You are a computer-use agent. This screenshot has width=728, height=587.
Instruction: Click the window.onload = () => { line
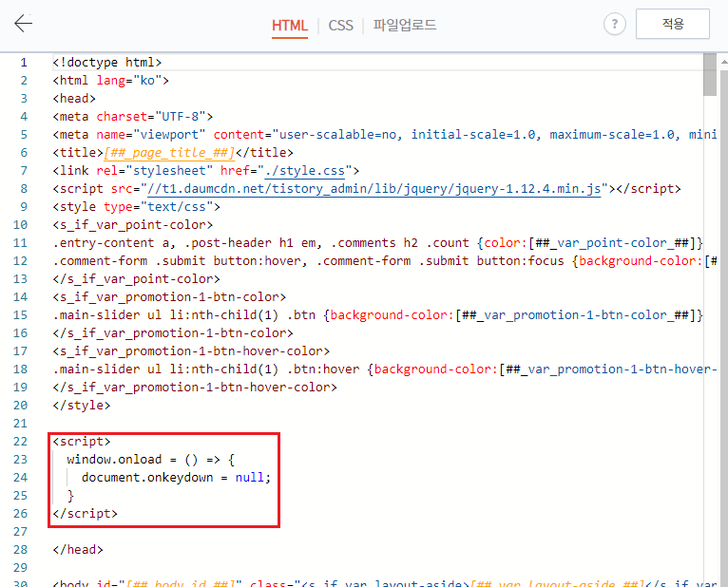point(150,460)
